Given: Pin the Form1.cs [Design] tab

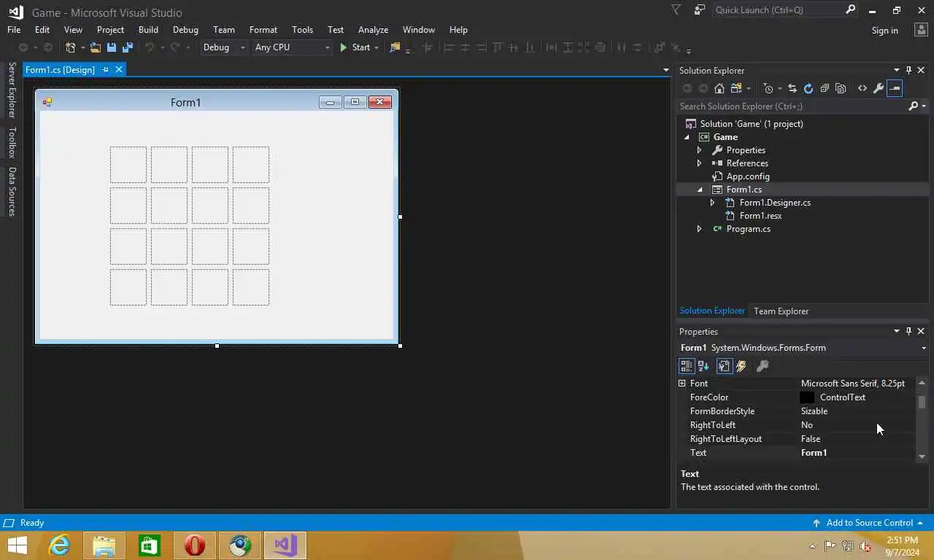Looking at the screenshot, I should [x=105, y=69].
